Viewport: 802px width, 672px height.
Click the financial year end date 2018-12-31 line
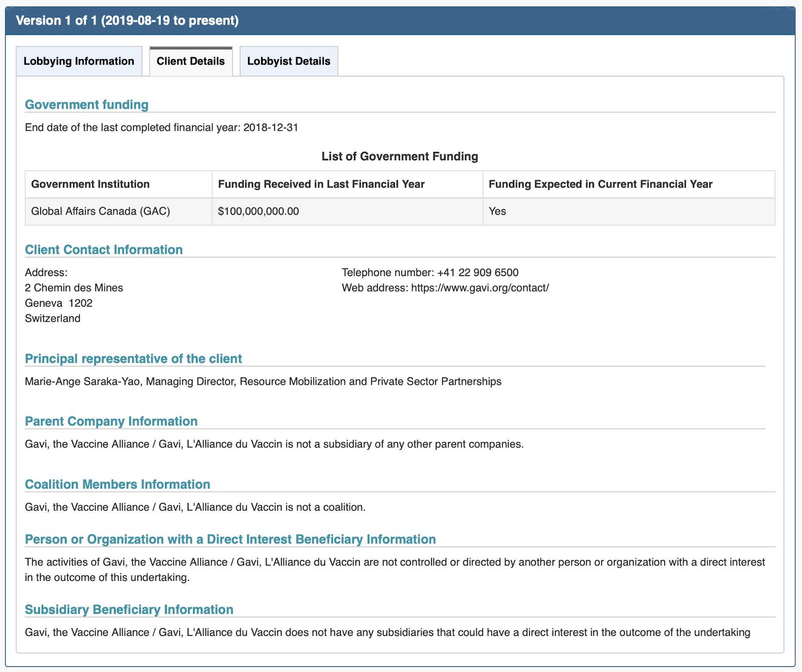[161, 127]
